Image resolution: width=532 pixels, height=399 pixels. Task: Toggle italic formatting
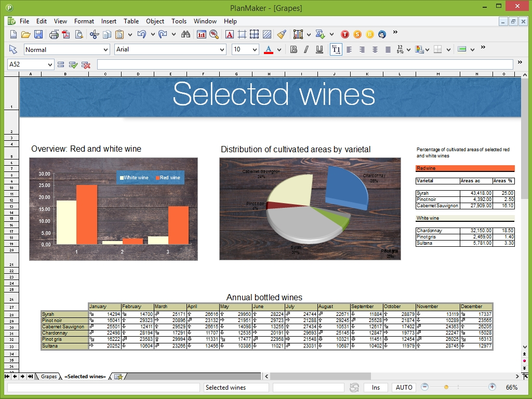point(307,49)
